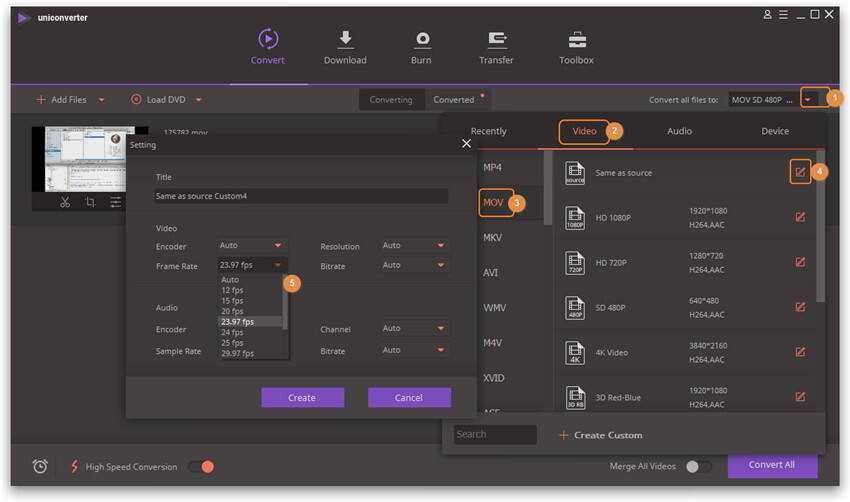Click the Title text field

(x=301, y=196)
